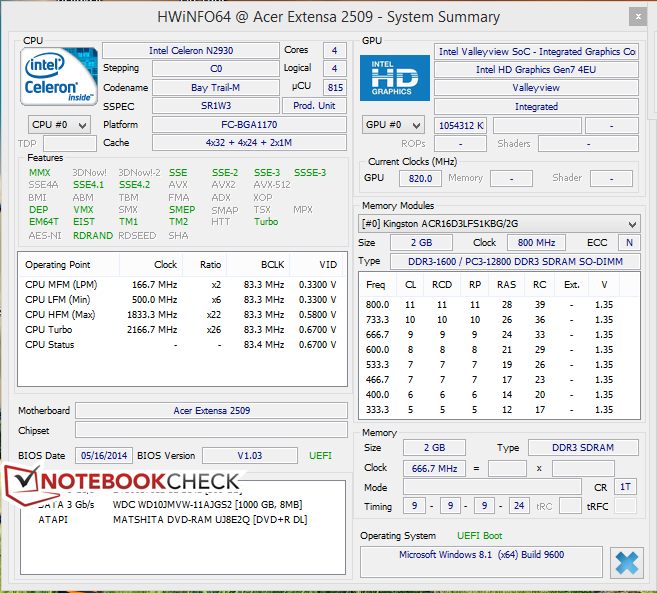Click the SR1W3 SSPEC value
This screenshot has height=593, width=657.
click(x=215, y=106)
